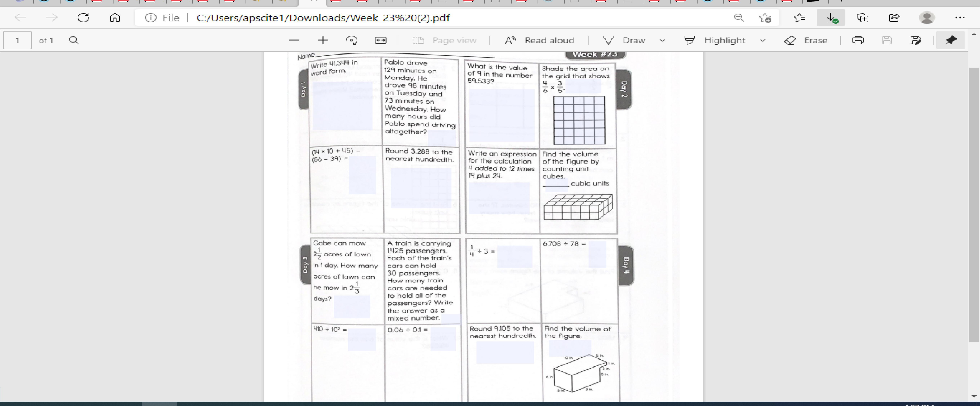Click the Read aloud button
This screenshot has width=980, height=406.
[x=540, y=40]
